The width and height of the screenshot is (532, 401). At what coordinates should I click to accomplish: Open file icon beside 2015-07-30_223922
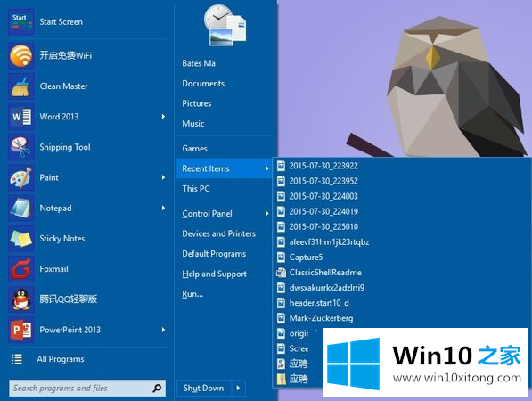[x=281, y=166]
